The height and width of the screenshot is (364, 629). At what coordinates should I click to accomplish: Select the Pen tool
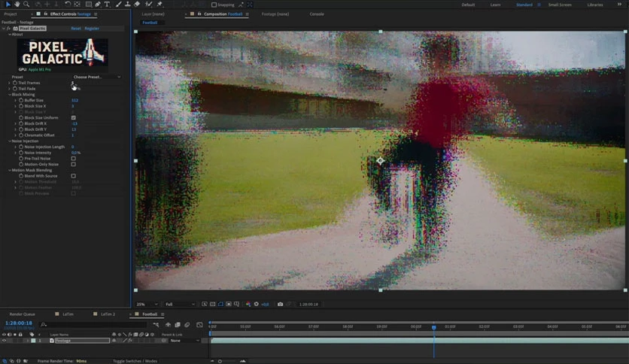point(98,5)
